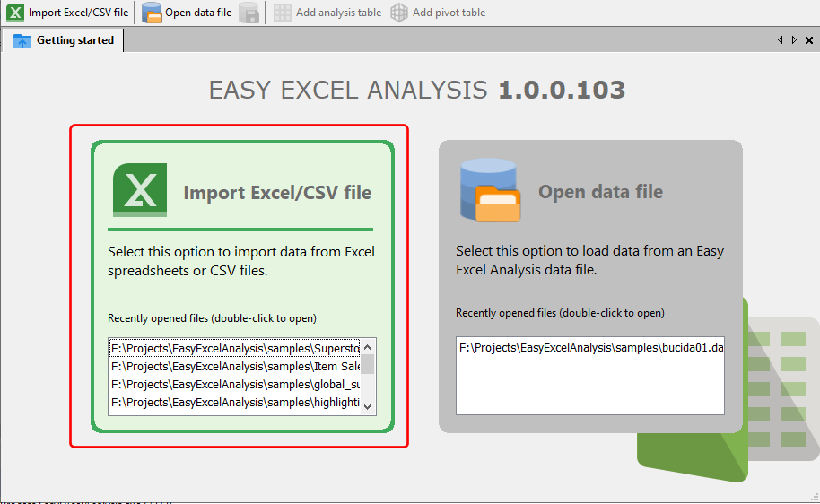Click the Import Excel/CSV file toolbar icon
Image resolution: width=820 pixels, height=504 pixels.
coord(15,13)
